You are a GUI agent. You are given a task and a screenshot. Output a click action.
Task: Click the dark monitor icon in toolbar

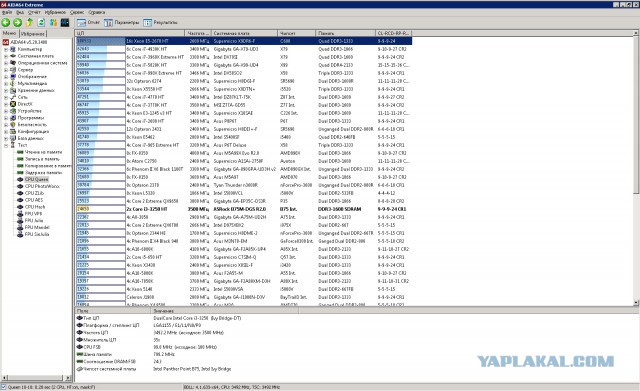click(x=65, y=22)
